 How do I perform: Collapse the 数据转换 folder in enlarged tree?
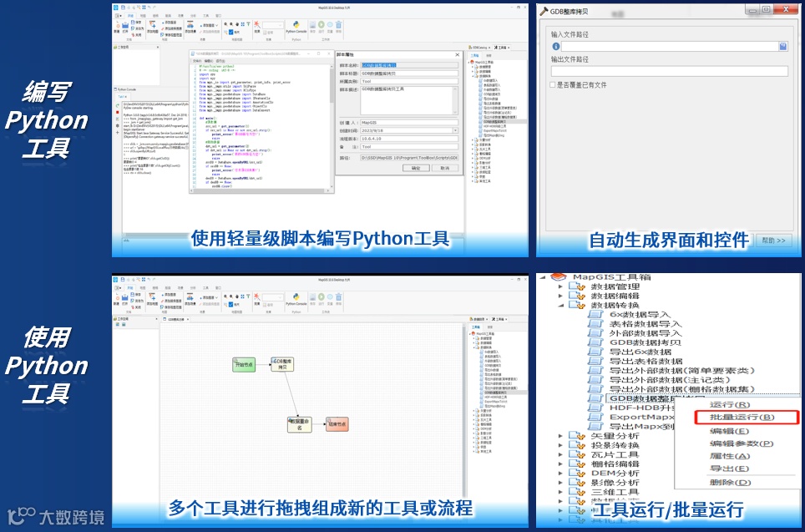point(560,305)
